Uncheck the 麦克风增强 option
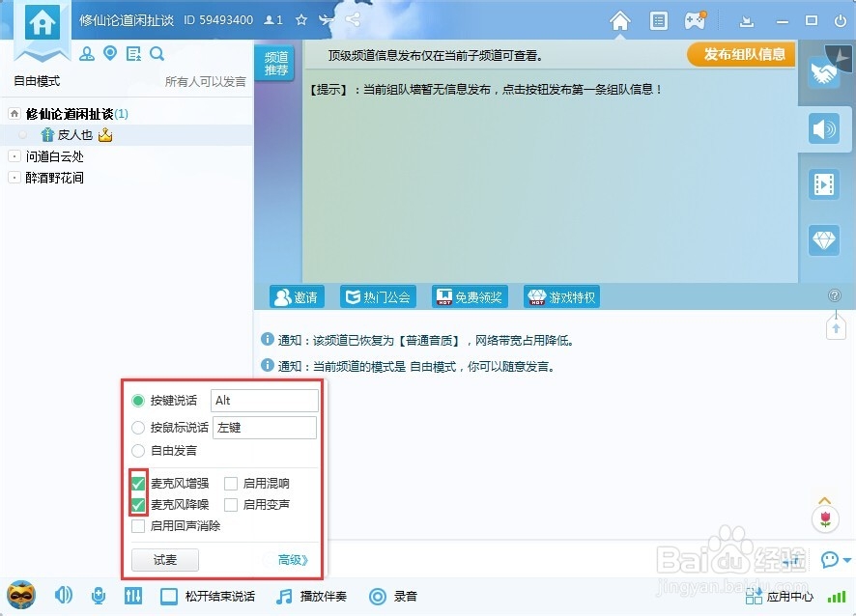Screen dimensions: 856x616 click(x=137, y=483)
